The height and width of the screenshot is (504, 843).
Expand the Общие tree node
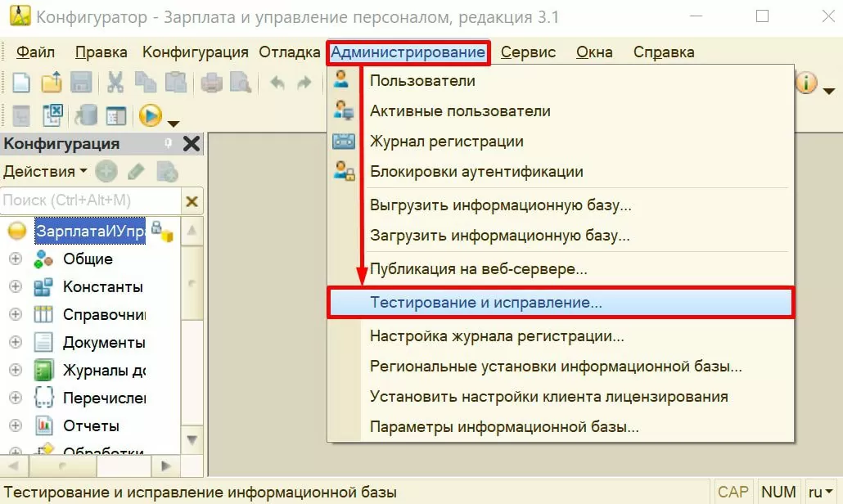point(15,259)
